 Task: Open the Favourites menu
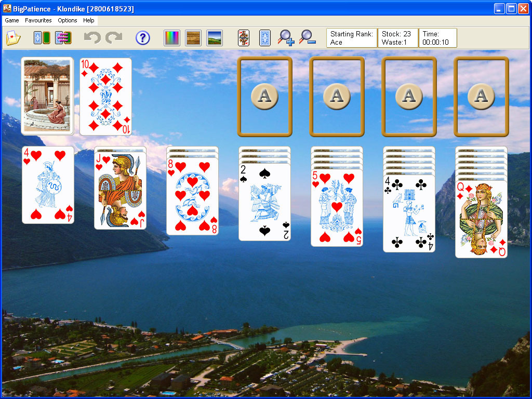[x=38, y=20]
